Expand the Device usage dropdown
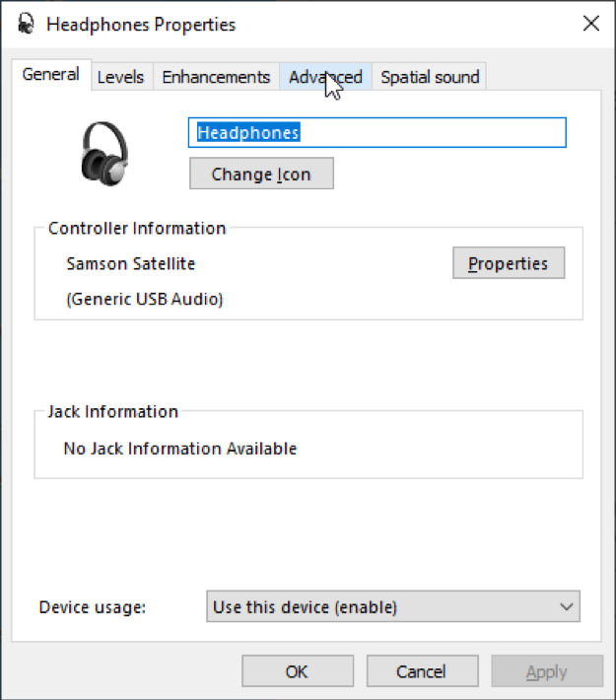616x700 pixels. (x=393, y=606)
